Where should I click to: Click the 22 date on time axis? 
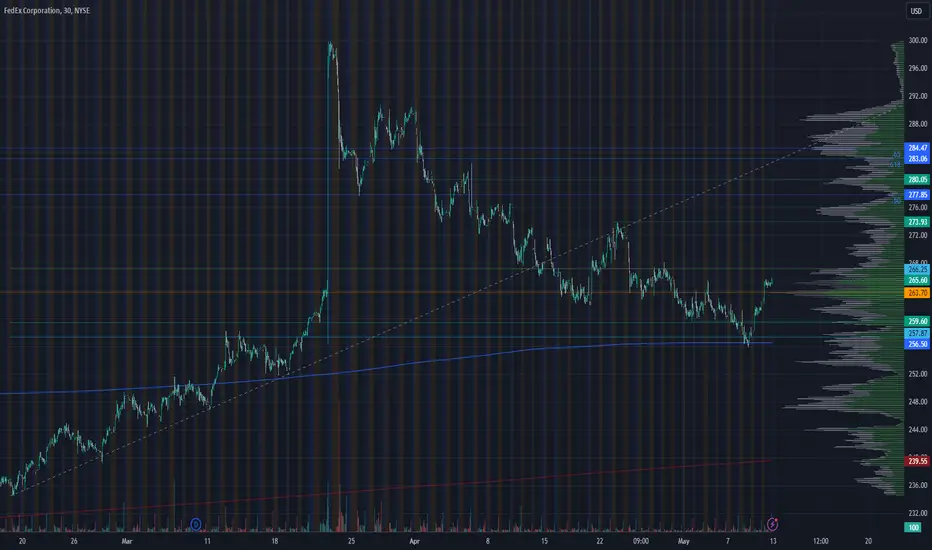(599, 541)
